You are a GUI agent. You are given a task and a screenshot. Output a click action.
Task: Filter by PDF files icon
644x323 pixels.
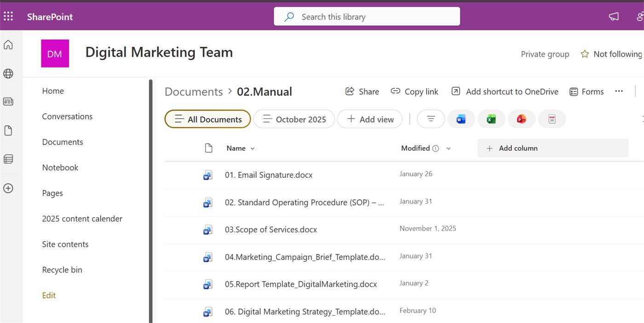point(552,119)
